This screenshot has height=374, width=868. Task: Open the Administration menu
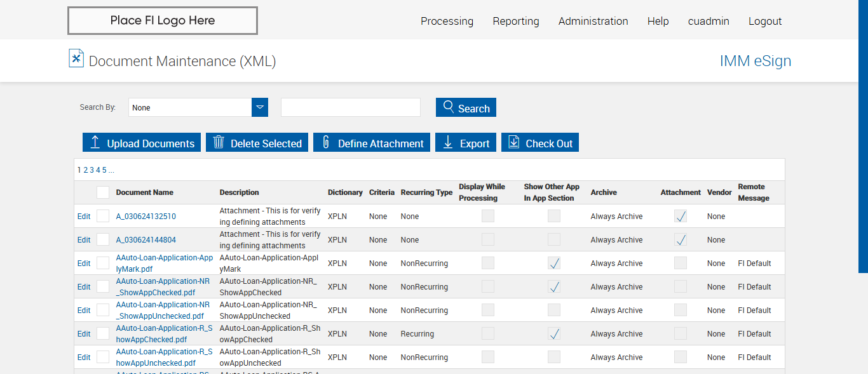coord(593,21)
